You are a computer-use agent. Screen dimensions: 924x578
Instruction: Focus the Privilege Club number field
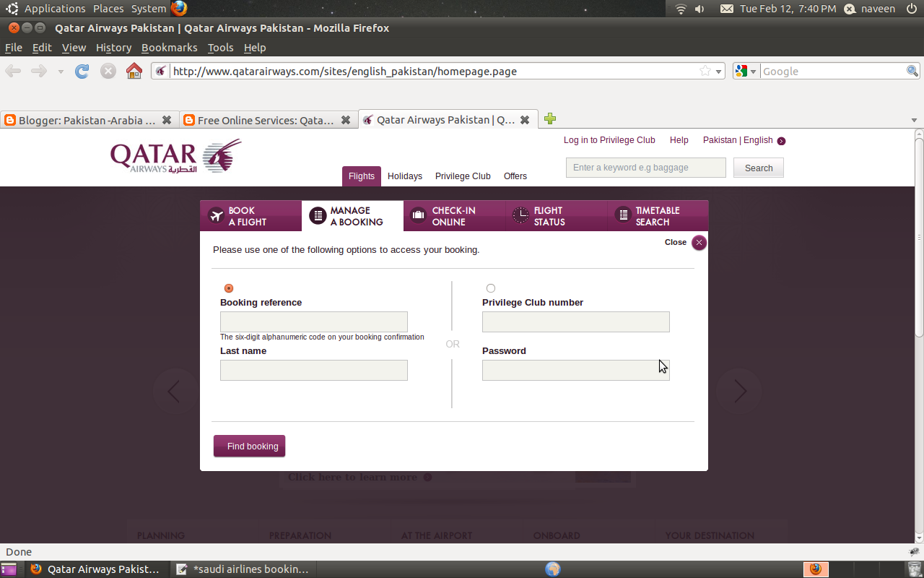pyautogui.click(x=576, y=322)
